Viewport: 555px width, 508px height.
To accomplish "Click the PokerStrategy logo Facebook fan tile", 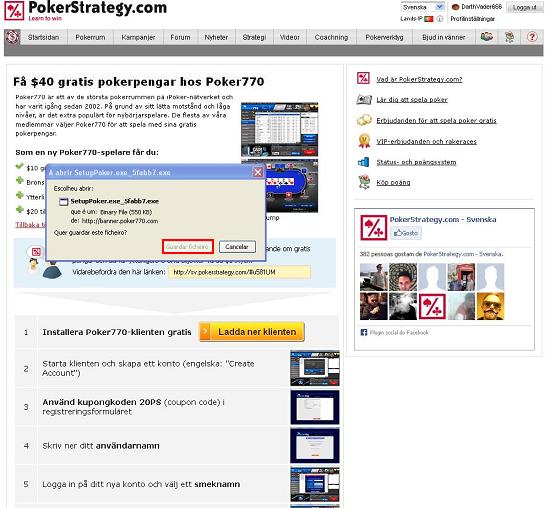I will 432,306.
